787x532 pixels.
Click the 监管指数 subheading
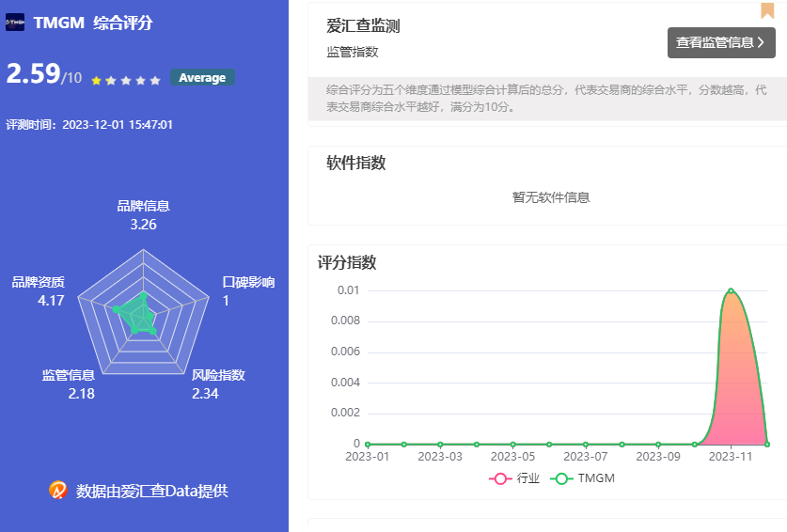353,52
